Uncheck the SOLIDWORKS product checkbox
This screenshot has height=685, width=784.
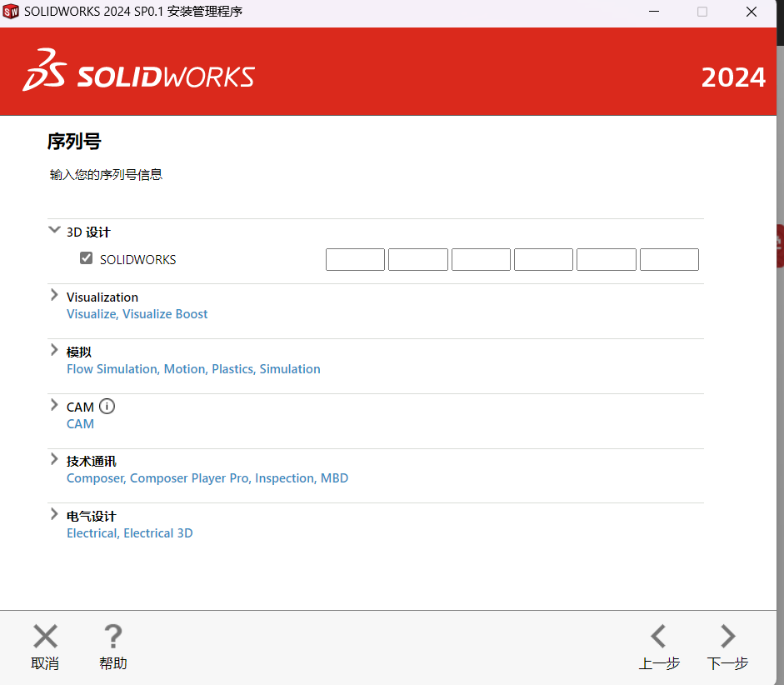tap(86, 258)
